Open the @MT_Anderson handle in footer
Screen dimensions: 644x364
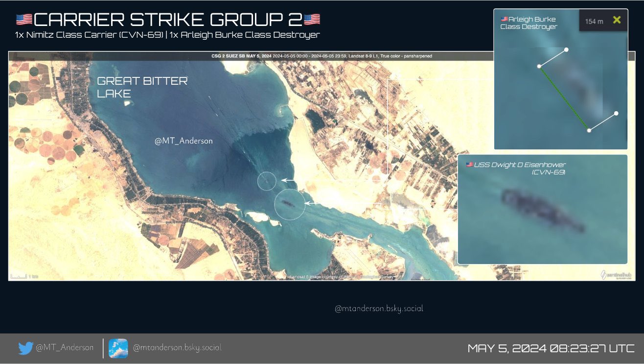pyautogui.click(x=64, y=347)
